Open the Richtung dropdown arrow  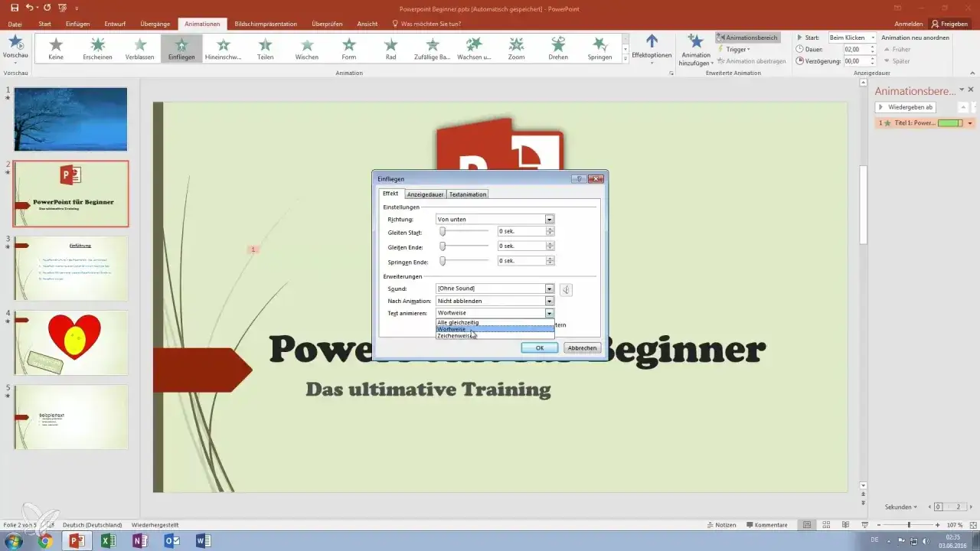pos(549,220)
